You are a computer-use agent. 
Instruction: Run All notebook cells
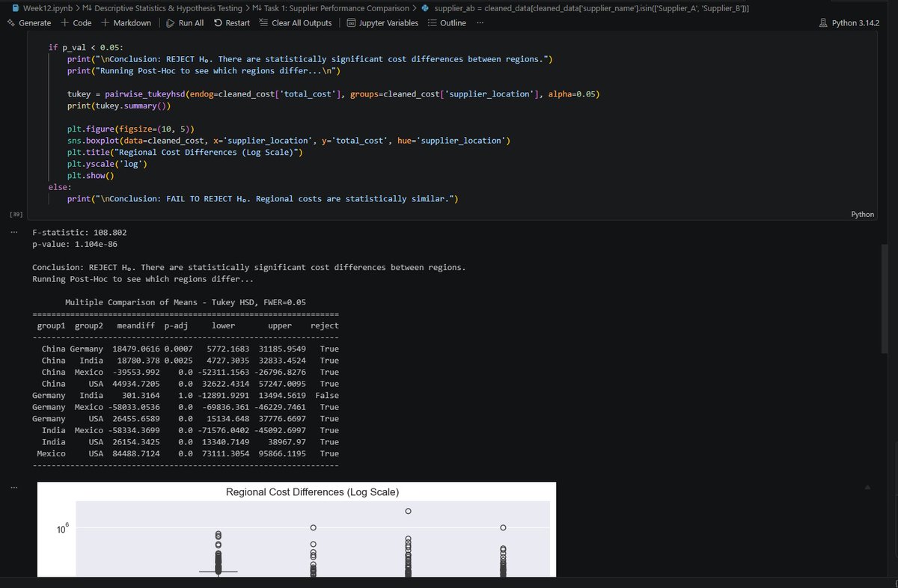184,22
